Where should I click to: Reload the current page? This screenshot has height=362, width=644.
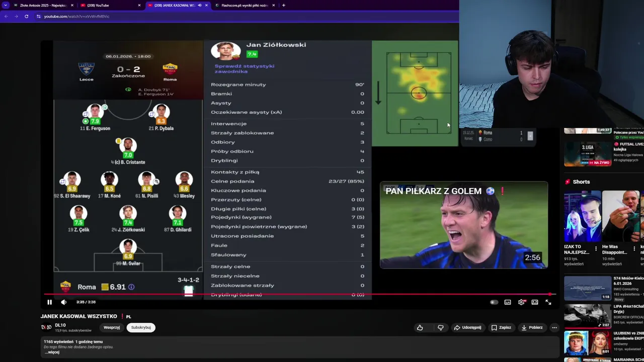tap(26, 16)
